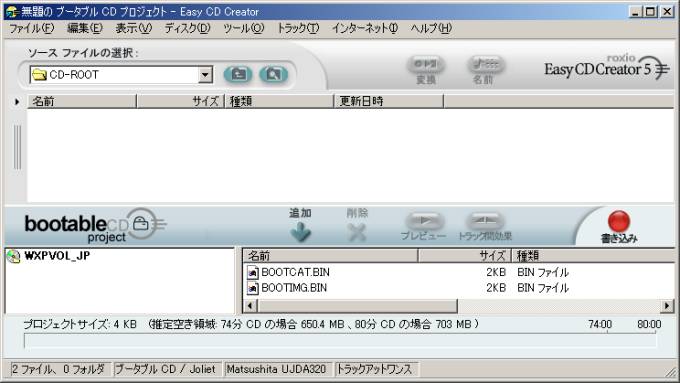Screen dimensions: 680x383
Task: Click the Roxio Easy CD Creator 5 logo
Action: click(606, 67)
